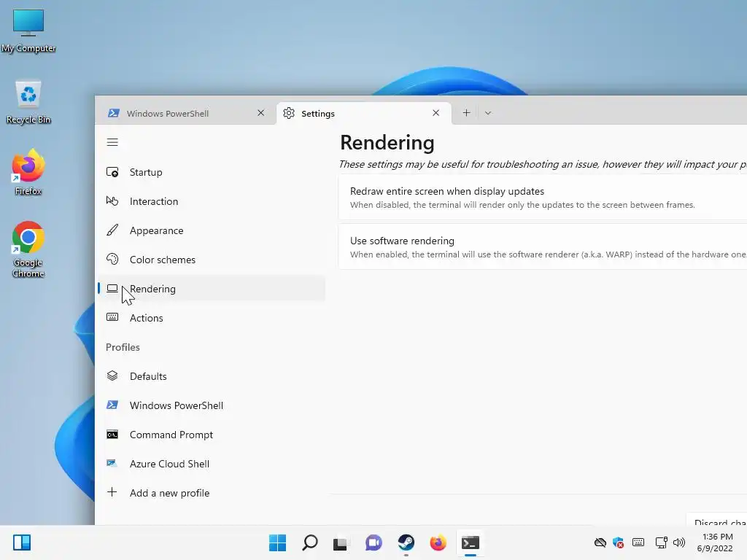Click the Settings tab gear icon
This screenshot has width=747, height=560.
[289, 113]
